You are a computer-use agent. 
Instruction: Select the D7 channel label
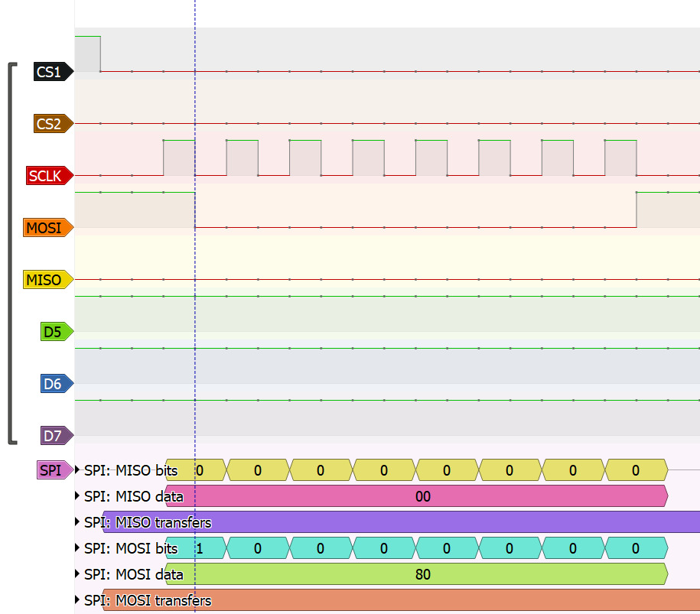click(57, 436)
